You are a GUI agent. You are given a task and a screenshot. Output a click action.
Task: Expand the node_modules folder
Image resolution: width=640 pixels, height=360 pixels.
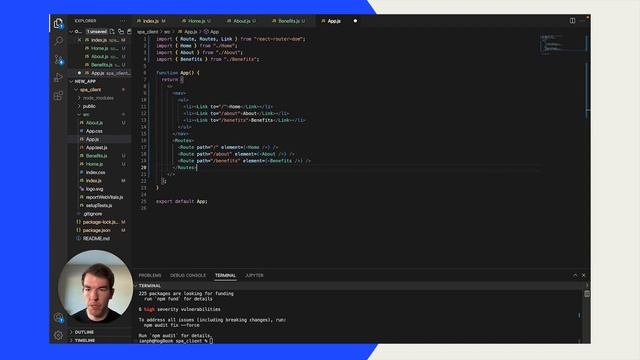(98, 98)
